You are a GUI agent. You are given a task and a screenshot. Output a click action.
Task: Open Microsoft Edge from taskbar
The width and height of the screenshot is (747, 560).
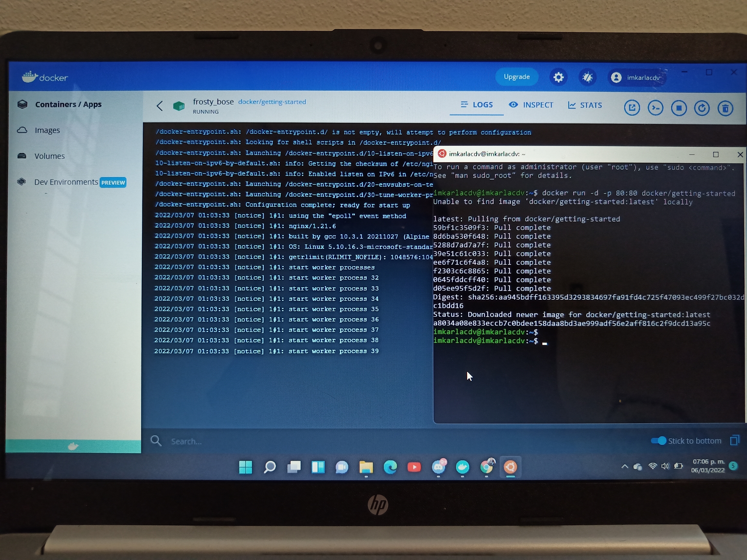pyautogui.click(x=390, y=467)
